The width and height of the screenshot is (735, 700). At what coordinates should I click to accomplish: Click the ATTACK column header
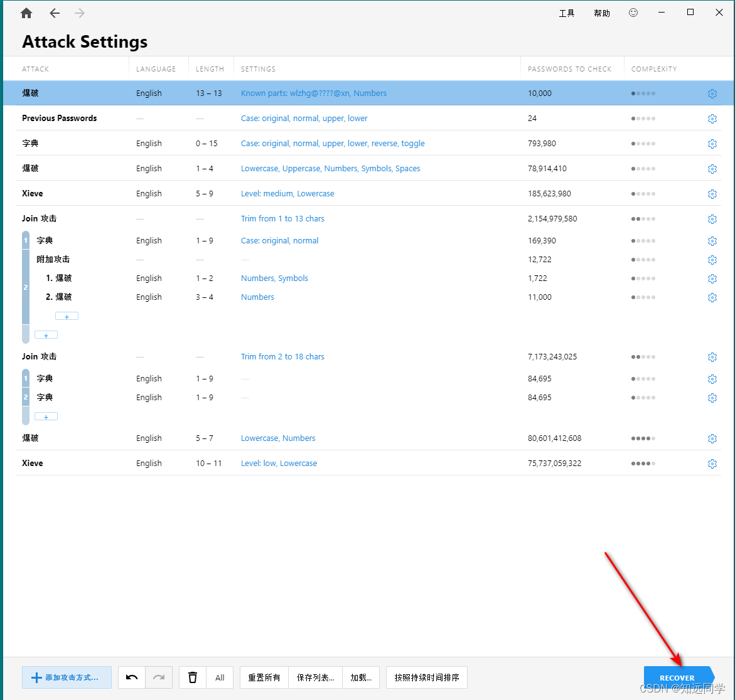click(35, 69)
